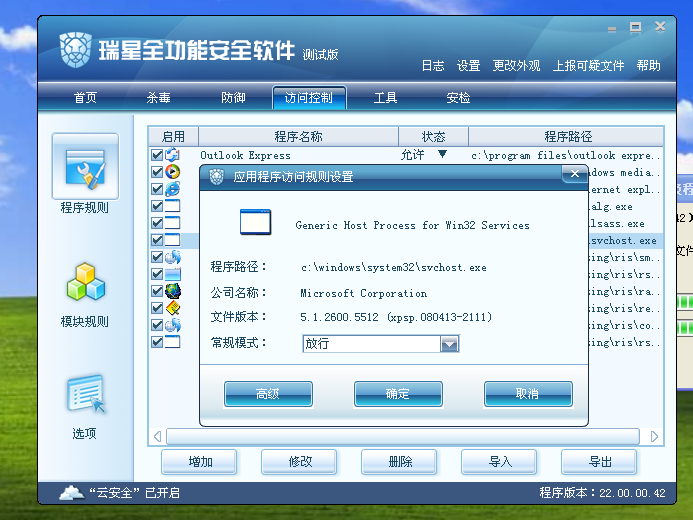The image size is (693, 520).
Task: Click the globe icon in ris\co row
Action: click(173, 325)
